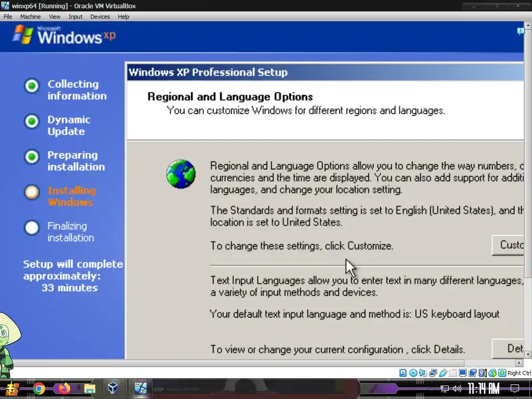This screenshot has height=399, width=532.
Task: Open the host Action Center notifications icon
Action: [x=515, y=389]
